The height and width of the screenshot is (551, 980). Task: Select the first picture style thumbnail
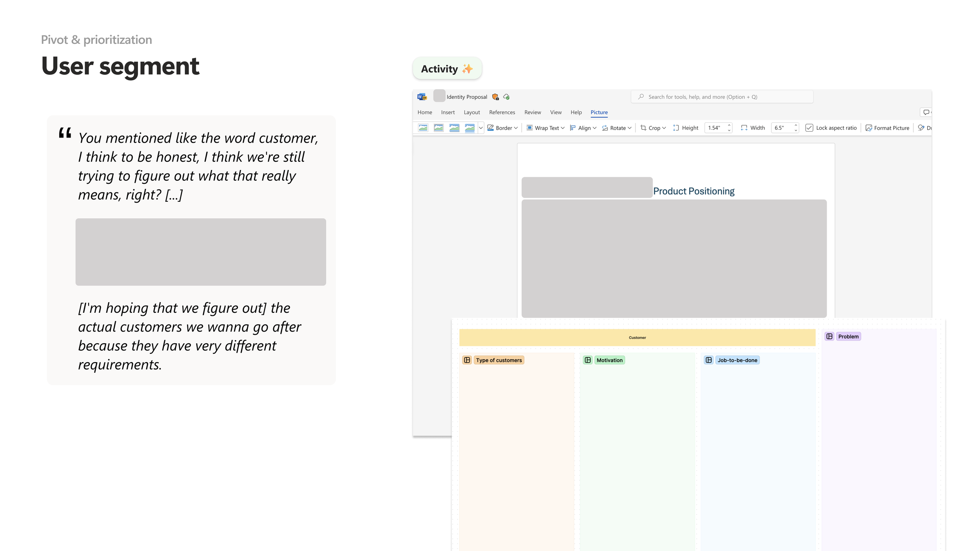[x=423, y=128]
